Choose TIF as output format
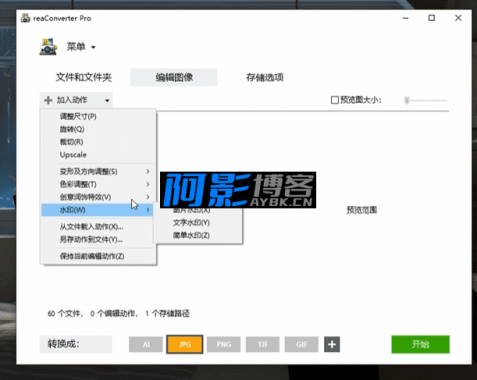The image size is (477, 380). click(x=263, y=344)
